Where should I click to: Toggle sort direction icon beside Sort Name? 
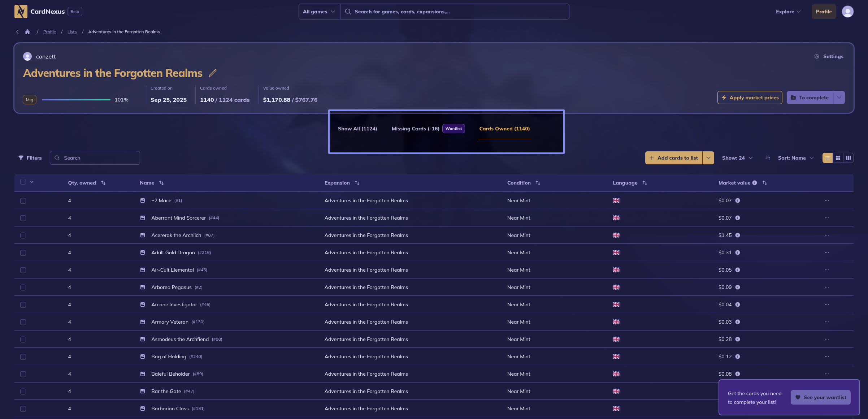coord(768,158)
